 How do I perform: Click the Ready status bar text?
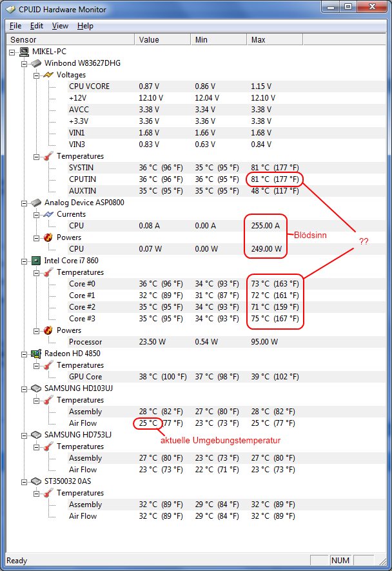(x=17, y=561)
